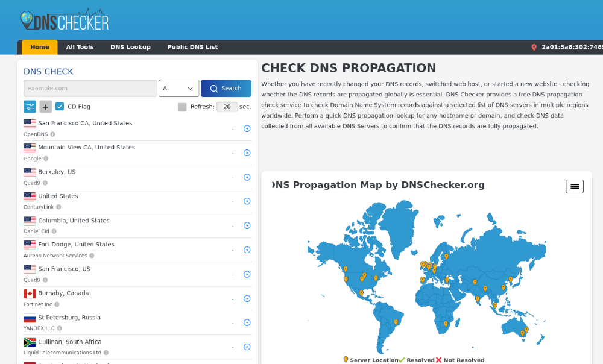Click the location pin icon beside IP address
The width and height of the screenshot is (603, 364).
tap(534, 47)
